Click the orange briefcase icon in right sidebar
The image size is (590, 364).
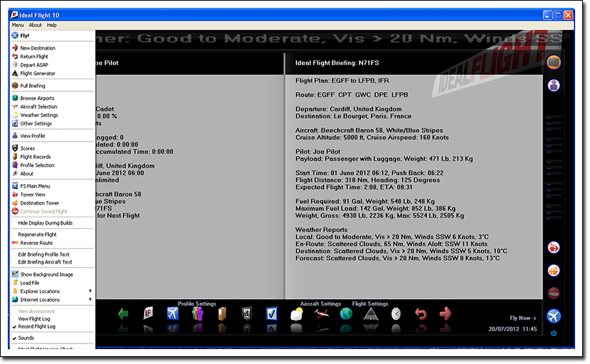click(554, 62)
